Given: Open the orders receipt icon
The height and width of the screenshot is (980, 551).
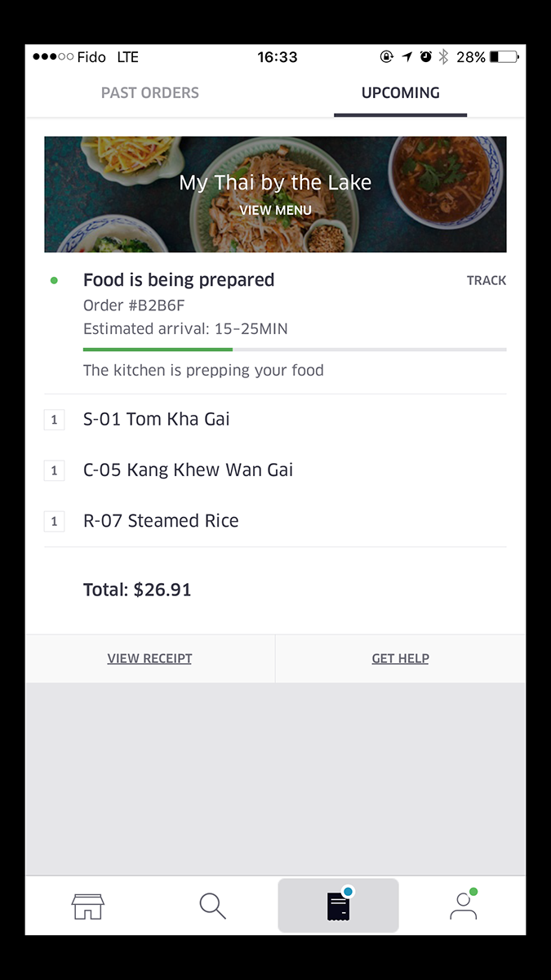Looking at the screenshot, I should click(x=339, y=906).
